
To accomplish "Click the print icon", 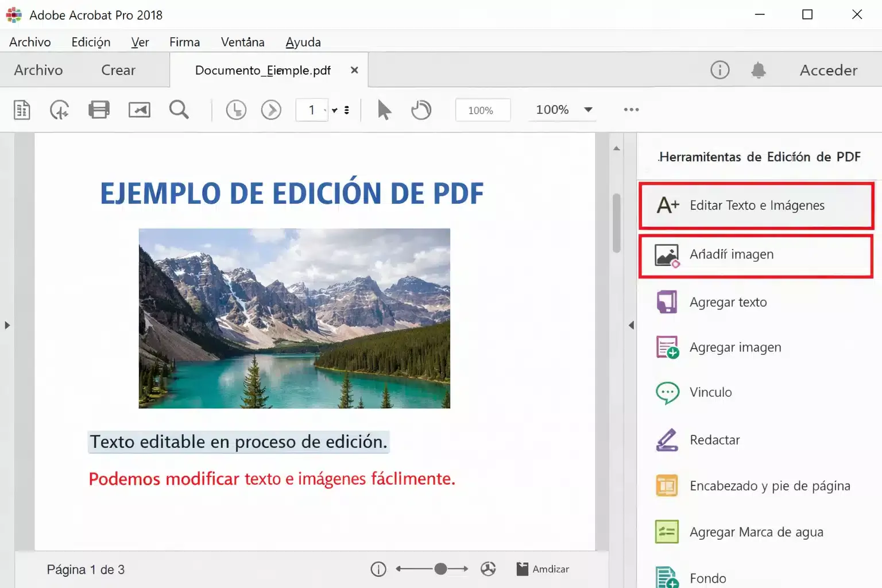I will click(x=99, y=109).
